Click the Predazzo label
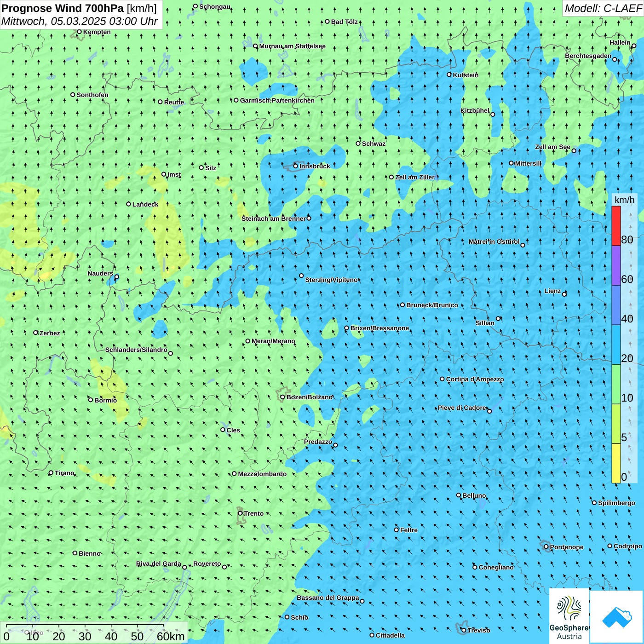 [318, 442]
